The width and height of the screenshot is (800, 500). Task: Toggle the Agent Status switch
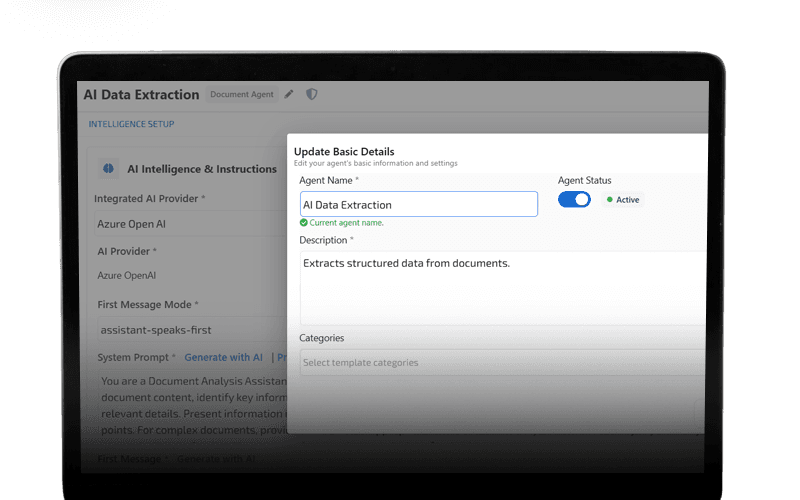(x=574, y=199)
